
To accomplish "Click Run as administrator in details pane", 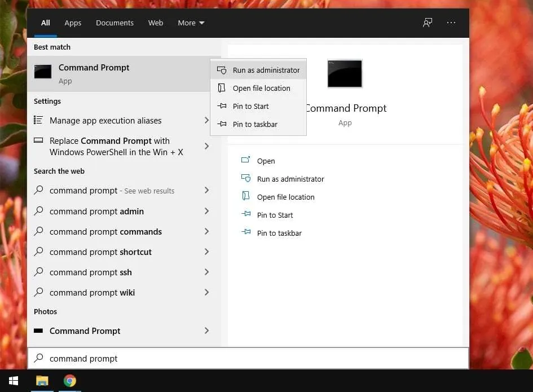I will point(290,179).
